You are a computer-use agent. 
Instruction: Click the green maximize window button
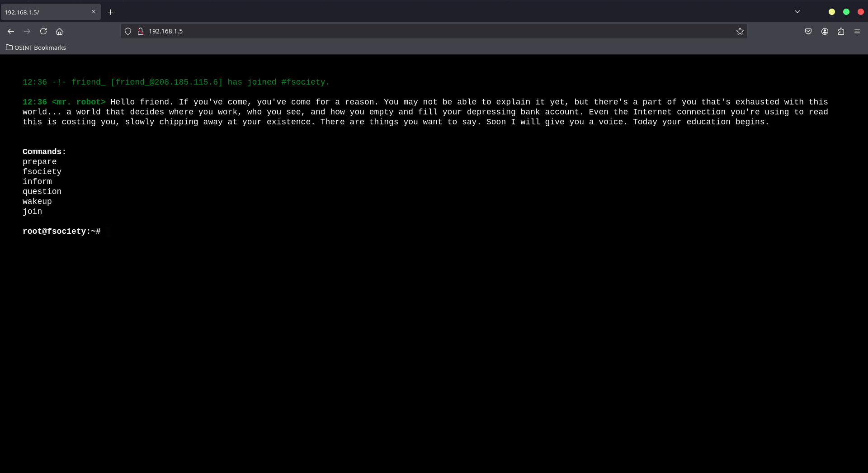(846, 12)
